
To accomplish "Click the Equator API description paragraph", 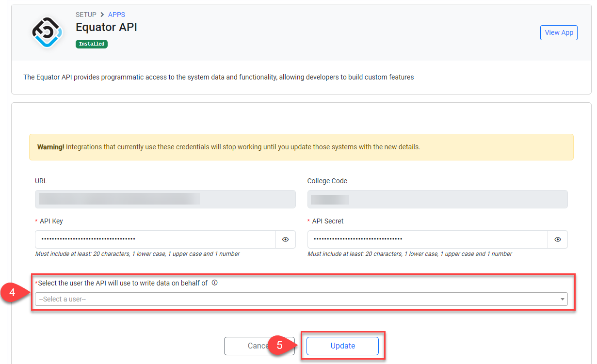I will (219, 77).
